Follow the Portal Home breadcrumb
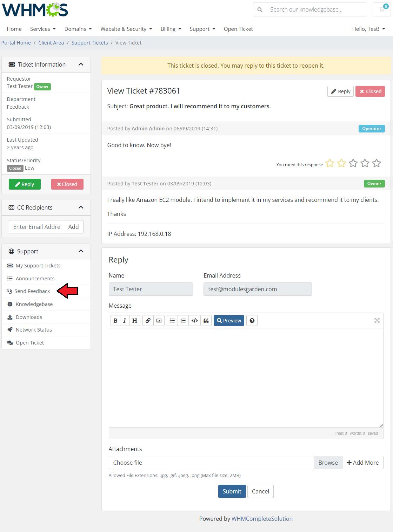Screen dimensions: 393x532 point(16,43)
